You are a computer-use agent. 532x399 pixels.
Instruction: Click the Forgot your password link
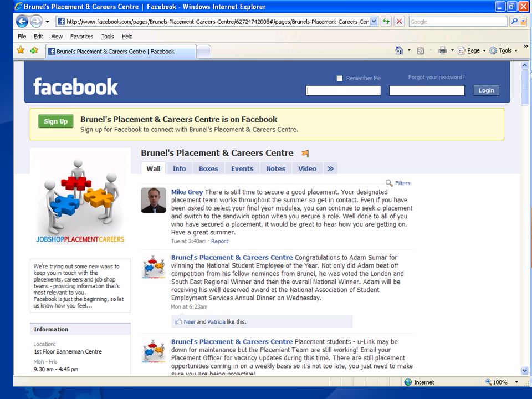point(436,78)
